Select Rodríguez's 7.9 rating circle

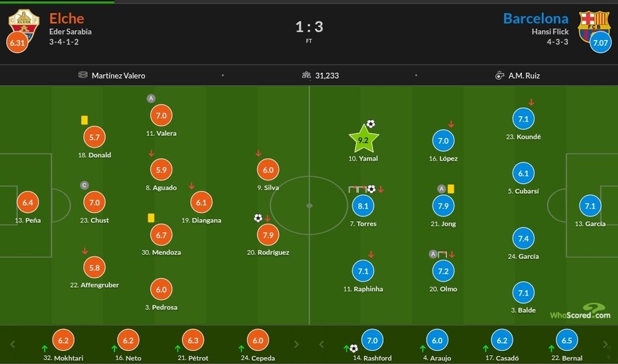268,235
